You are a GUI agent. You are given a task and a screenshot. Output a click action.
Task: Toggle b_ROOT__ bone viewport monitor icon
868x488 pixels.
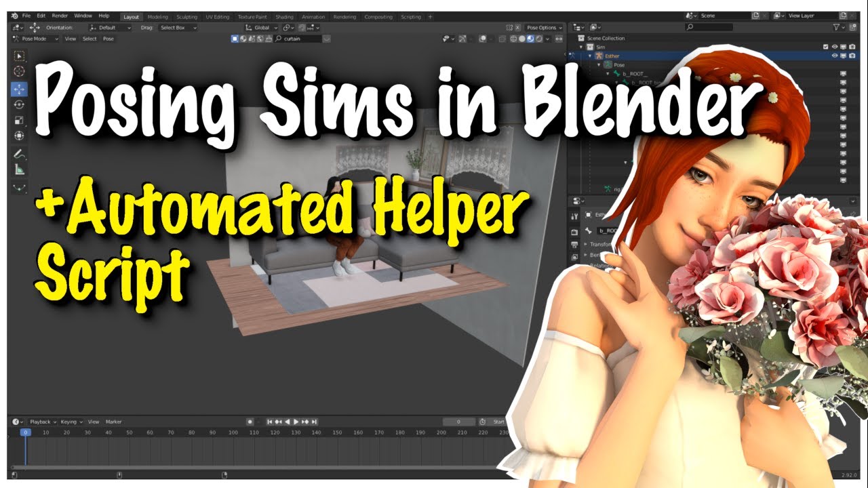[843, 73]
